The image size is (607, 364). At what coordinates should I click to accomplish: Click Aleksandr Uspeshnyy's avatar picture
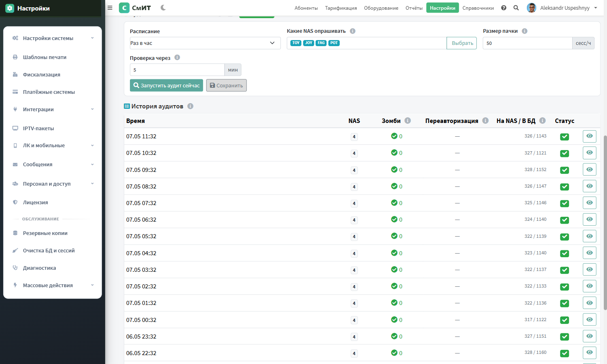[531, 8]
